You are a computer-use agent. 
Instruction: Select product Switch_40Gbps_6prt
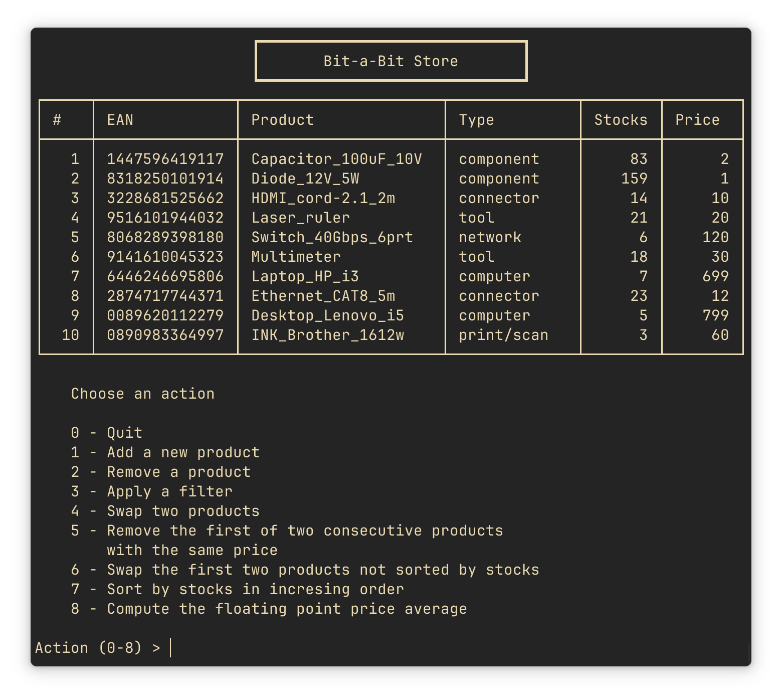click(x=332, y=237)
